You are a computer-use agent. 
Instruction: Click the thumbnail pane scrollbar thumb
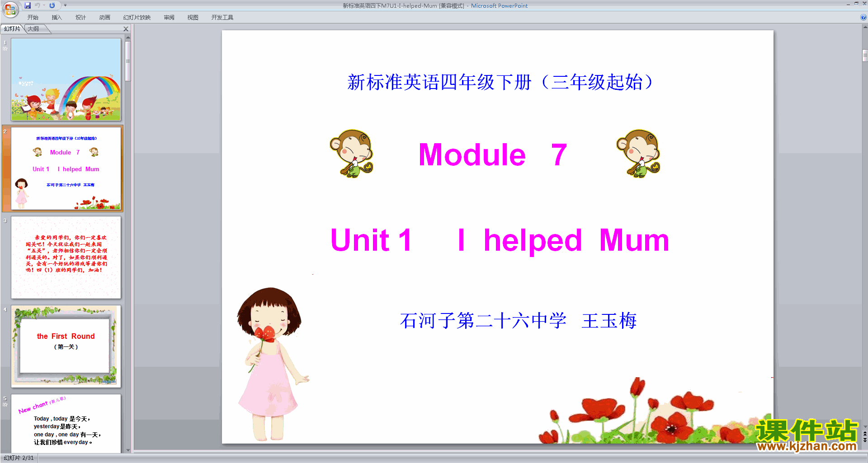click(128, 61)
